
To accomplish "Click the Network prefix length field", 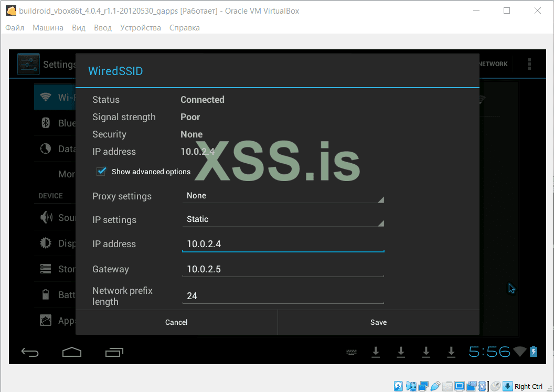I will (x=283, y=295).
